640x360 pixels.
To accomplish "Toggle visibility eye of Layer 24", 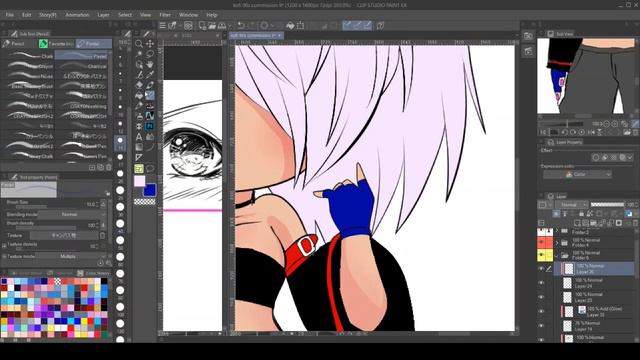I will pyautogui.click(x=541, y=283).
